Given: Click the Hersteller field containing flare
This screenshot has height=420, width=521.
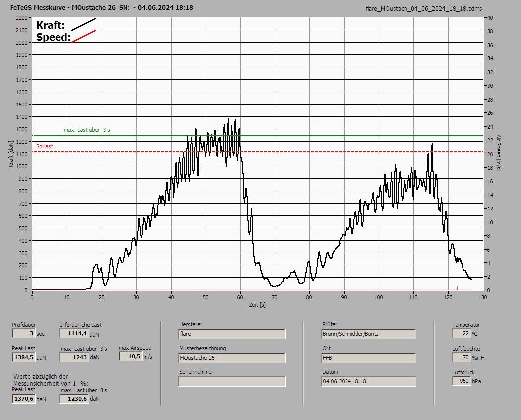Looking at the screenshot, I should tap(232, 334).
